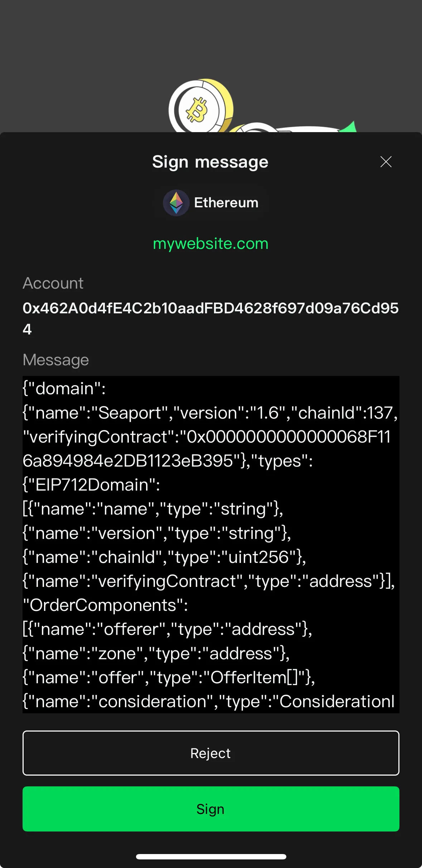Tap the Ethereum diamond logo

click(x=176, y=202)
